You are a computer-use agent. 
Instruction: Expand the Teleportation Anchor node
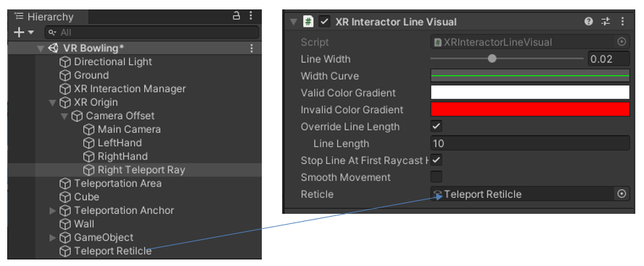(x=52, y=211)
